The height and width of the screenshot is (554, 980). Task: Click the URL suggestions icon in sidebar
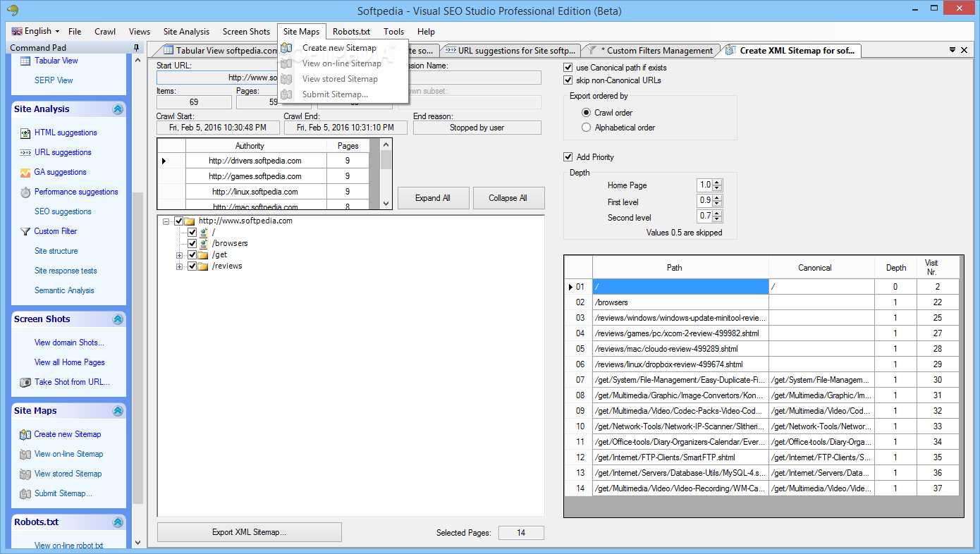(25, 152)
